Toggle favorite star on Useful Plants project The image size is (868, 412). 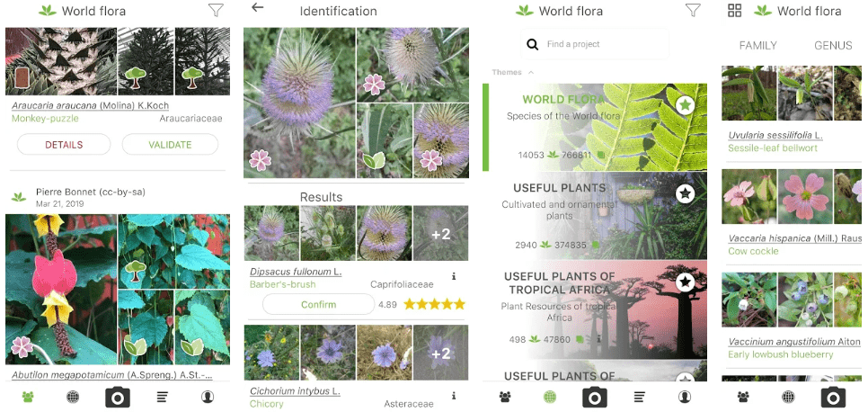pyautogui.click(x=686, y=193)
